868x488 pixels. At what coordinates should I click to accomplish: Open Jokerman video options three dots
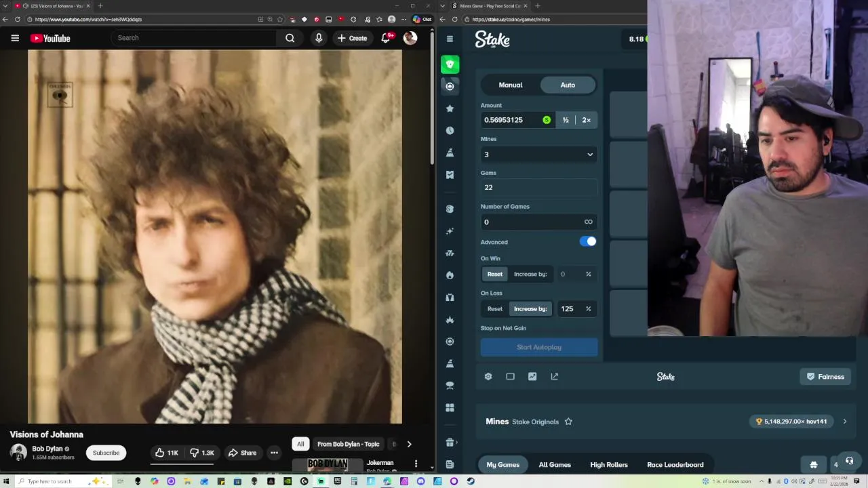point(416,464)
